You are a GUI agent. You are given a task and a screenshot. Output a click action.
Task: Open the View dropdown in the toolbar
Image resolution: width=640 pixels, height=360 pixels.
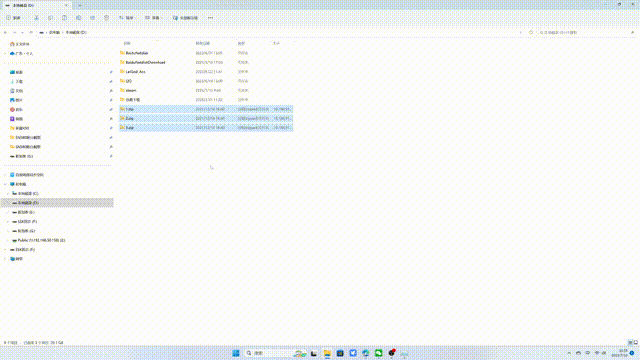[x=154, y=18]
